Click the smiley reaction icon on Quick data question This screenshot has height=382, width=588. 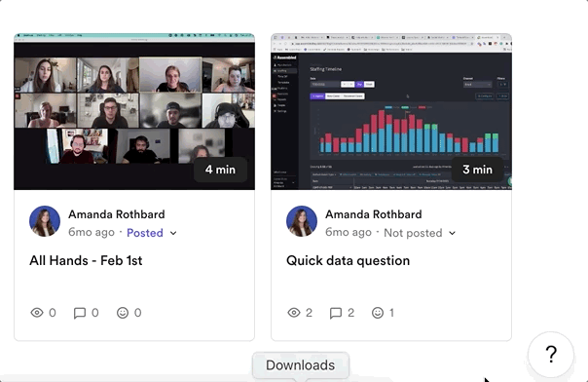click(378, 313)
